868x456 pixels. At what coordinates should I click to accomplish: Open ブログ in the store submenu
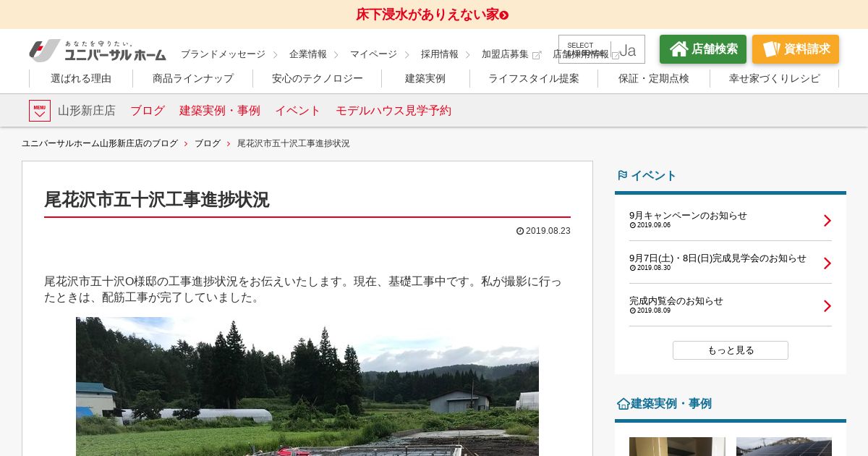pos(148,111)
